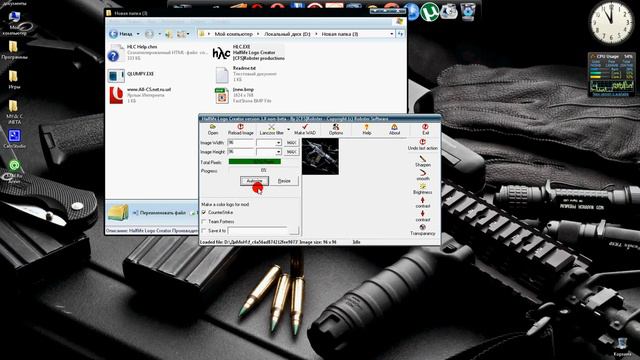Click the CPU Usage desktop gadget
Viewport: 640px width, 360px height.
tap(611, 75)
